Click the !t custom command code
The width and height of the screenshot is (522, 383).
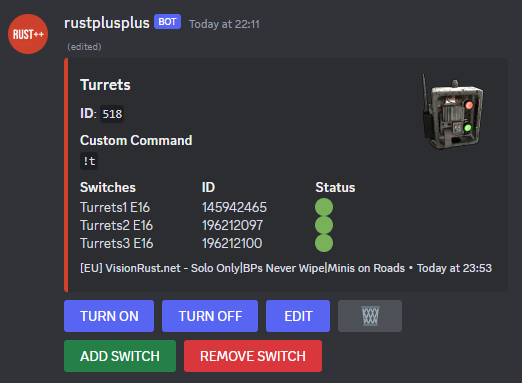89,161
